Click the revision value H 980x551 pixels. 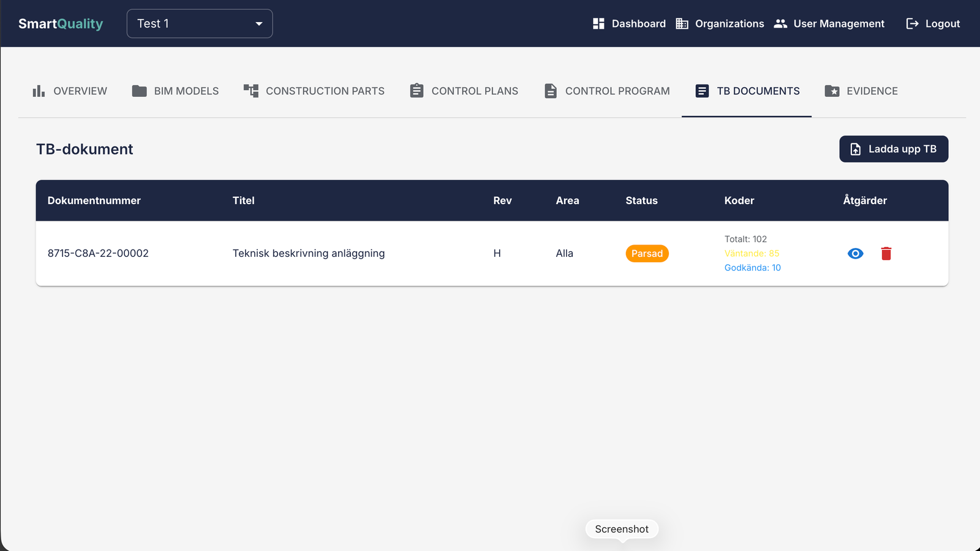[x=497, y=253]
